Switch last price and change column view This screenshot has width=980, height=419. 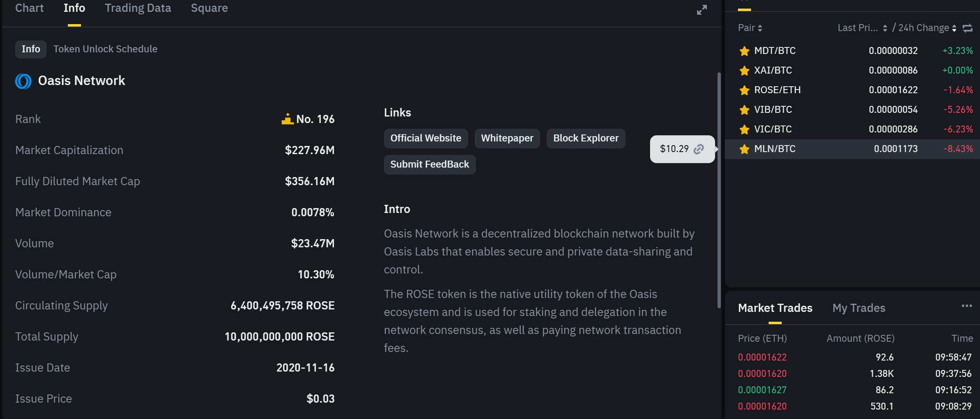[967, 28]
